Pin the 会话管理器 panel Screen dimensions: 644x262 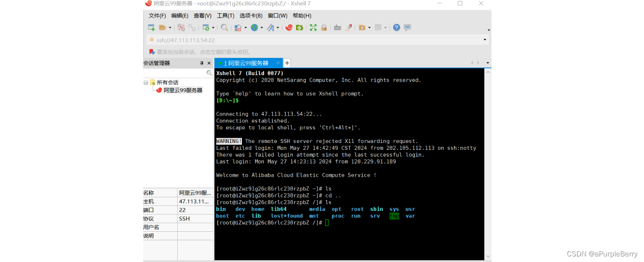point(202,63)
